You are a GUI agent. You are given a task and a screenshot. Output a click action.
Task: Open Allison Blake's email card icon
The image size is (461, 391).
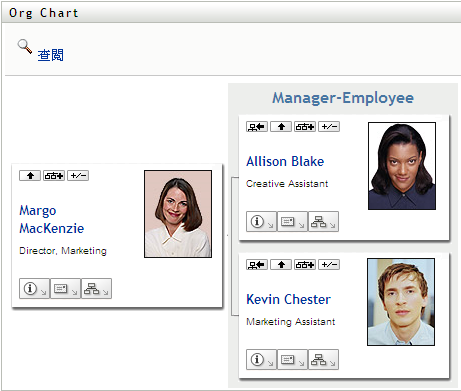pyautogui.click(x=292, y=221)
